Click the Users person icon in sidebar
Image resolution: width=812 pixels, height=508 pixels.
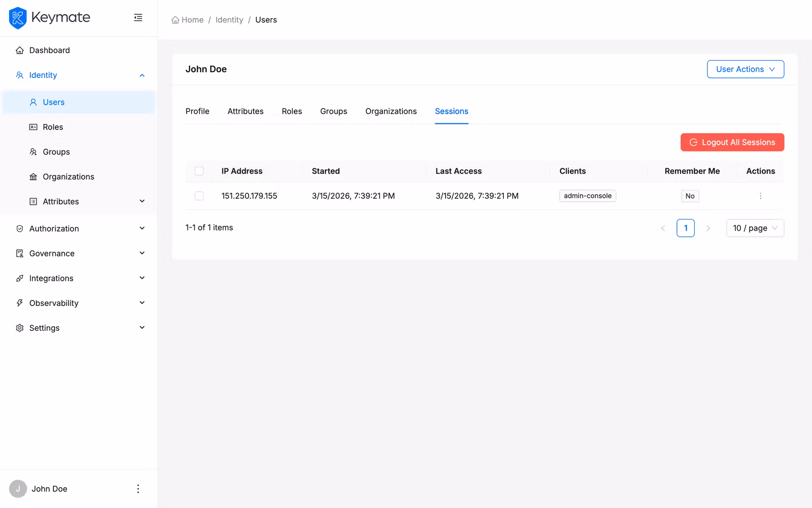32,102
